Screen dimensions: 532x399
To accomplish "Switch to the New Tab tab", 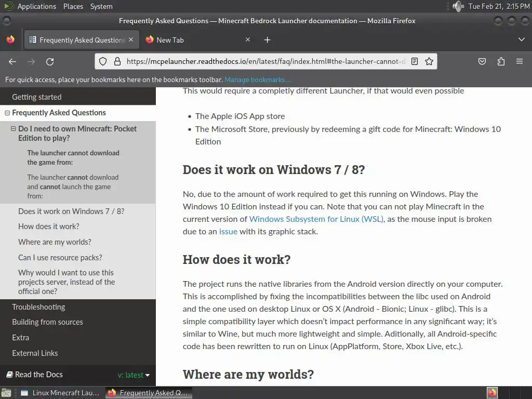I will (198, 40).
